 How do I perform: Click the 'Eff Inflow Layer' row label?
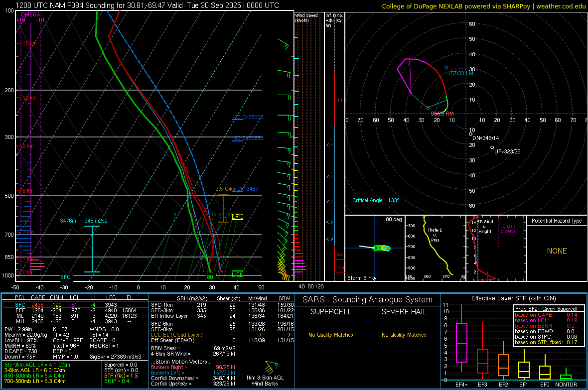click(x=169, y=316)
